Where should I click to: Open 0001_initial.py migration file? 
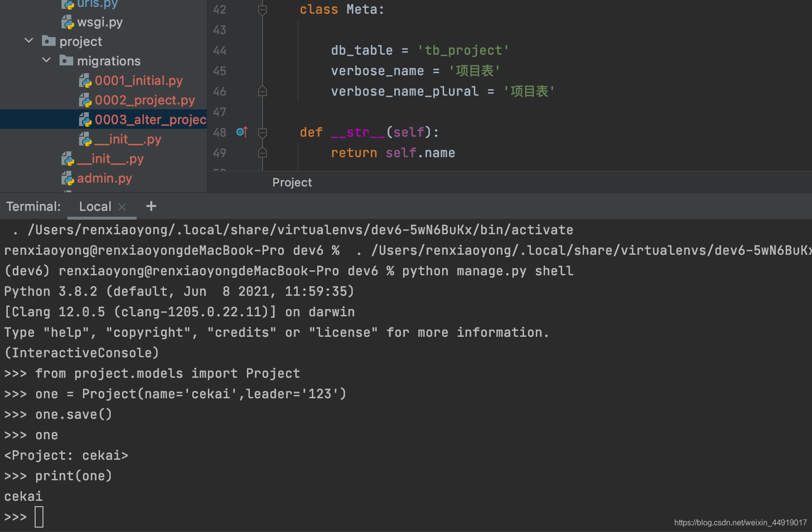pos(139,81)
